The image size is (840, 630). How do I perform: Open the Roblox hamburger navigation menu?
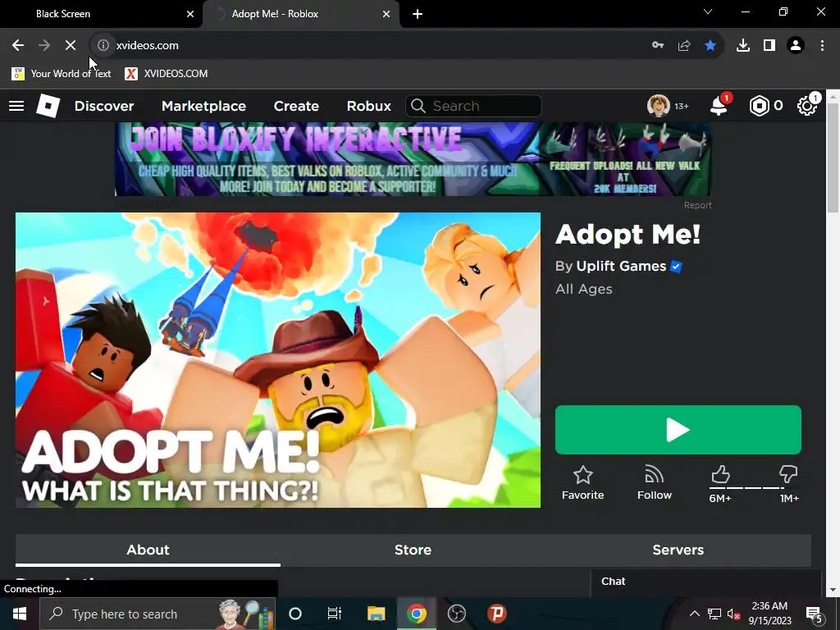point(16,106)
